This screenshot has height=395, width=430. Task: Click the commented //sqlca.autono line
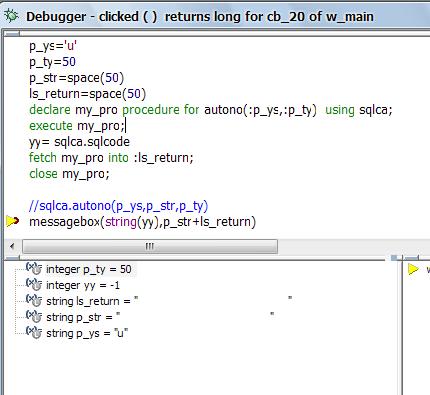coord(119,206)
